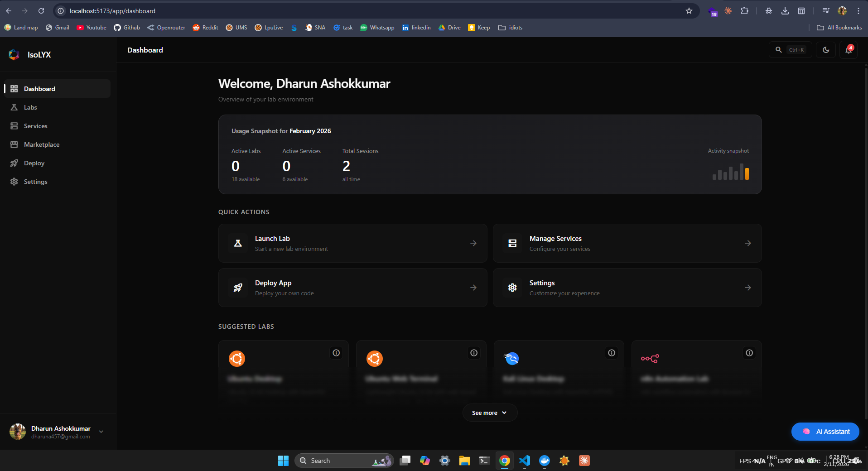Click Wi-Fi status in the system tray
This screenshot has height=471, width=868.
[x=789, y=461]
